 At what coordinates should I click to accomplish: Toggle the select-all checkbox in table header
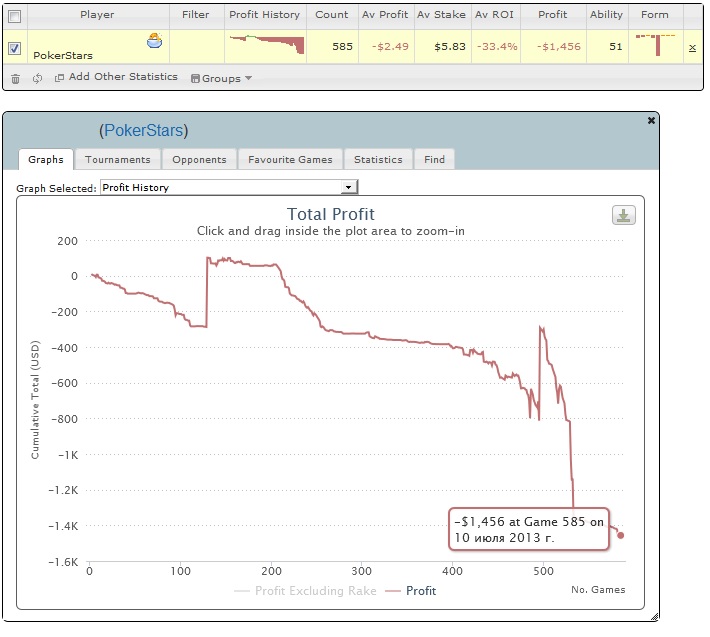click(x=15, y=15)
